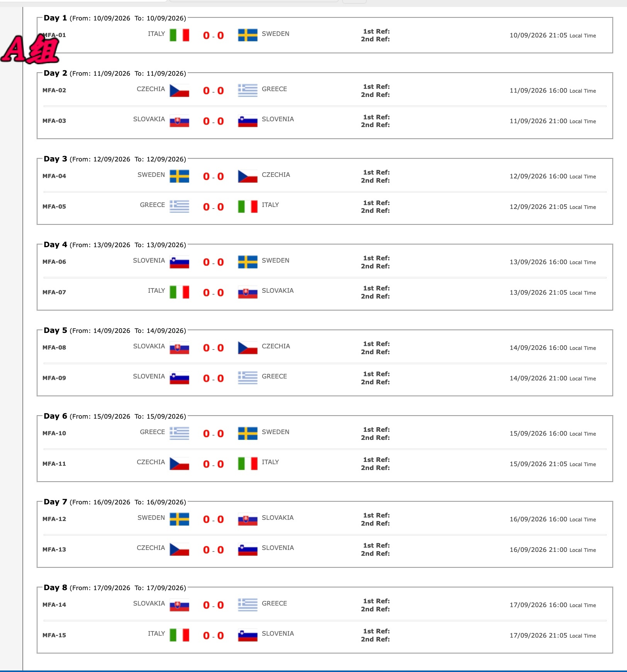Click the Slovenia flag in match MFA-06
The height and width of the screenshot is (672, 627).
coord(180,262)
